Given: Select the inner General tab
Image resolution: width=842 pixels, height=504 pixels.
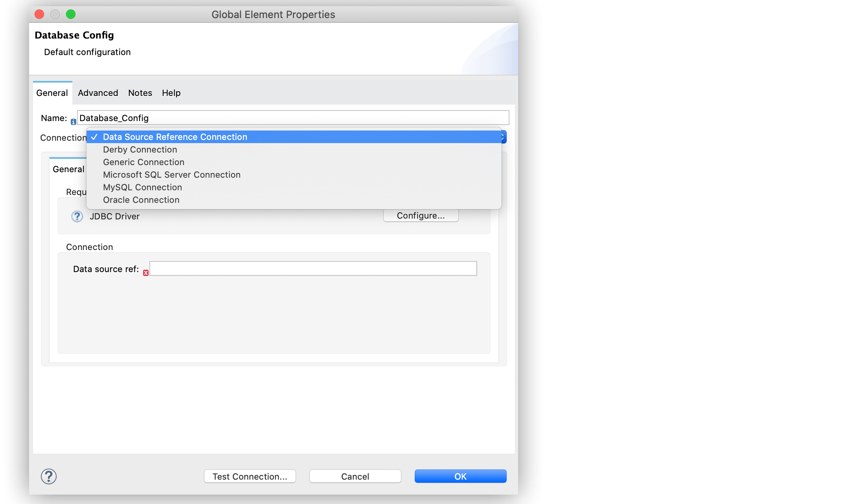Looking at the screenshot, I should pyautogui.click(x=69, y=169).
